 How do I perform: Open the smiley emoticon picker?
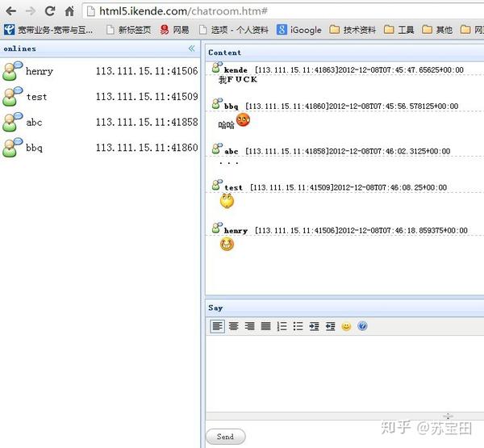coord(346,327)
